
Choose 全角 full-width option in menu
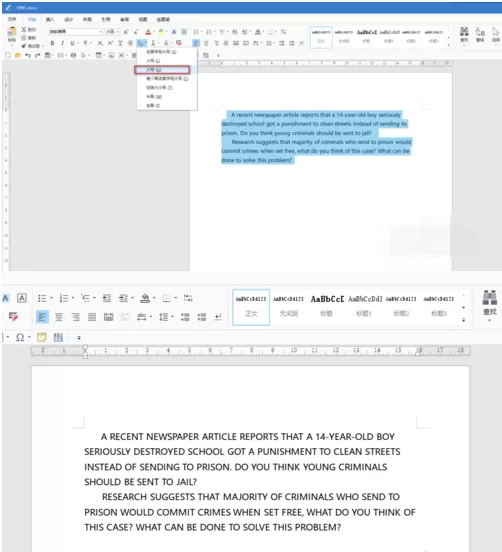tap(167, 105)
